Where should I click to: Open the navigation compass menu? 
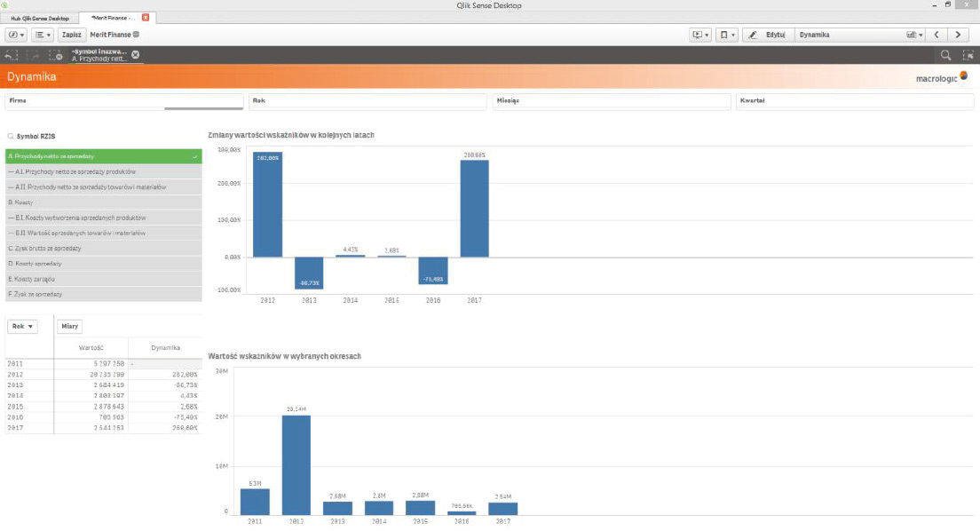coord(16,35)
